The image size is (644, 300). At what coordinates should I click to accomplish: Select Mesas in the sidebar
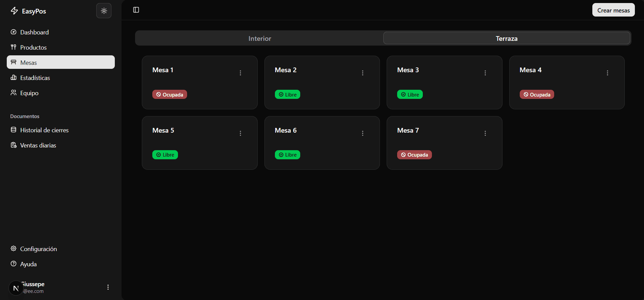click(61, 62)
